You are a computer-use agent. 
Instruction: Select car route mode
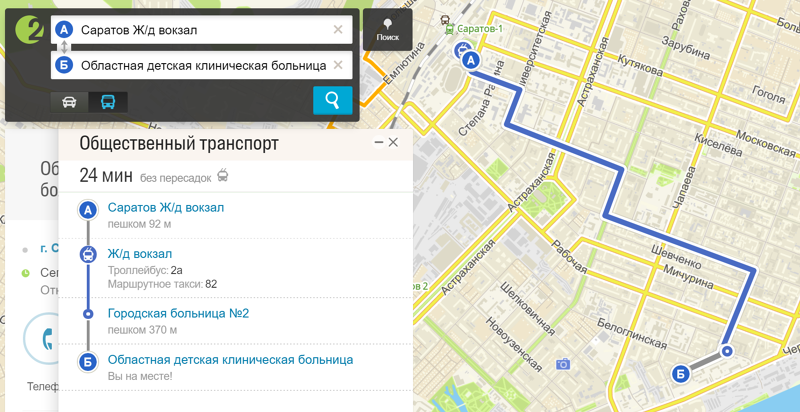(x=69, y=102)
